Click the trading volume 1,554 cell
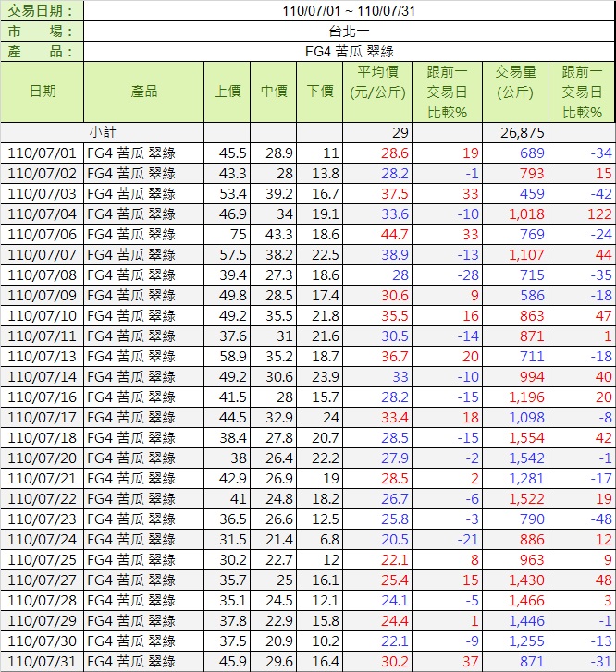This screenshot has height=672, width=616. point(525,437)
